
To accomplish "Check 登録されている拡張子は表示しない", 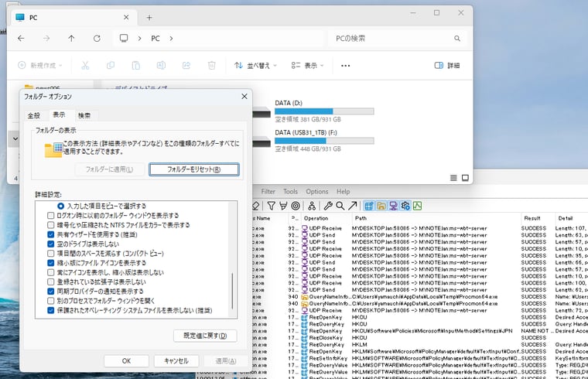I will click(50, 282).
